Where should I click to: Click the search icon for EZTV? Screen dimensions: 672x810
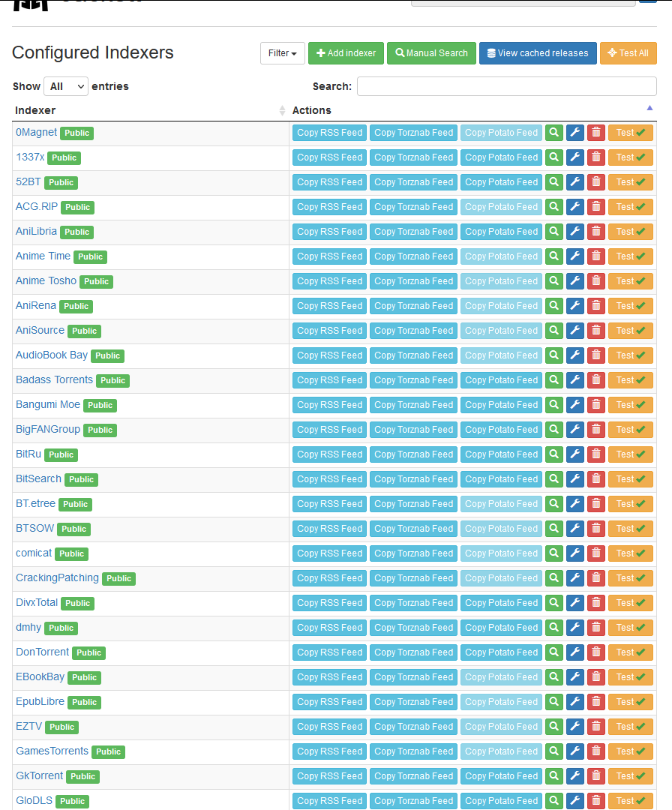(x=554, y=727)
